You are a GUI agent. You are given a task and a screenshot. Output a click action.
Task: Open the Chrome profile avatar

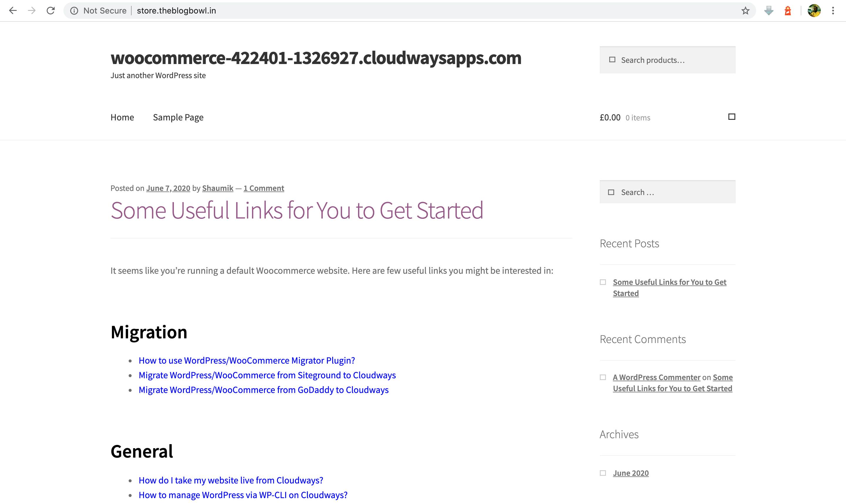[x=814, y=11]
